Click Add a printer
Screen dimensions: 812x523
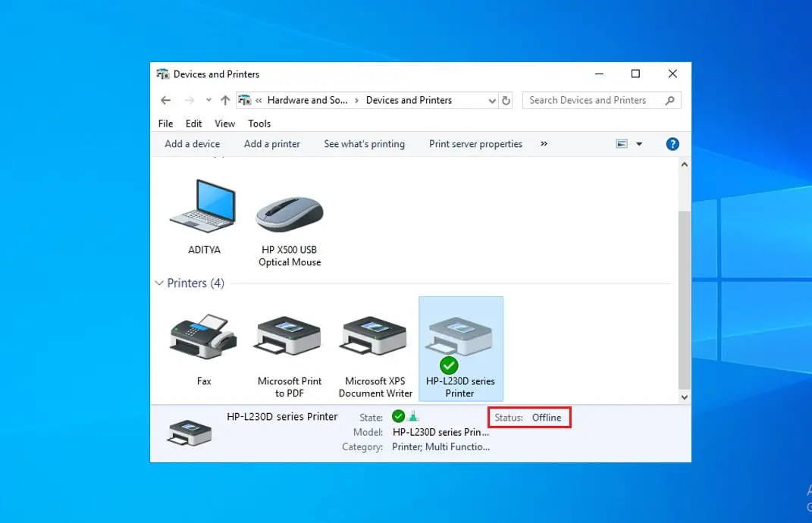click(x=272, y=144)
